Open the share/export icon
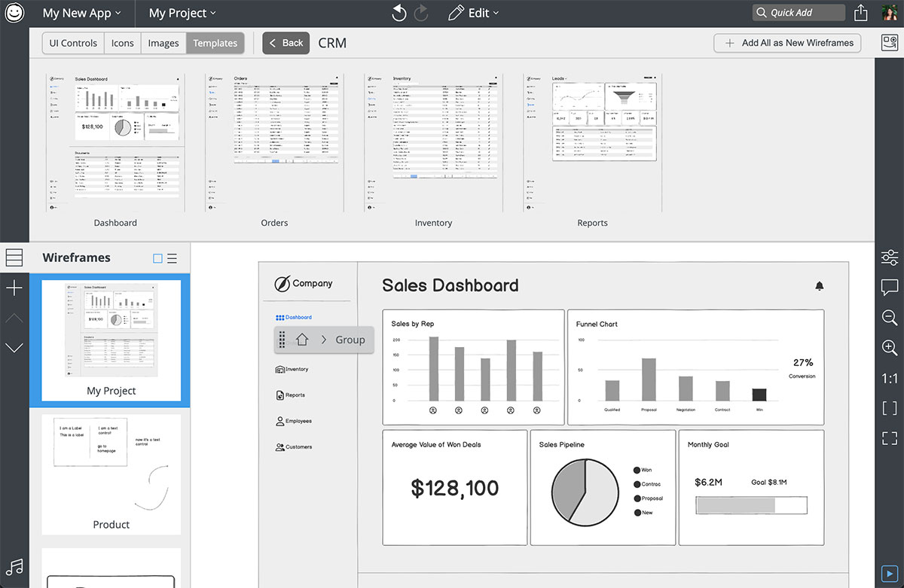 click(860, 13)
